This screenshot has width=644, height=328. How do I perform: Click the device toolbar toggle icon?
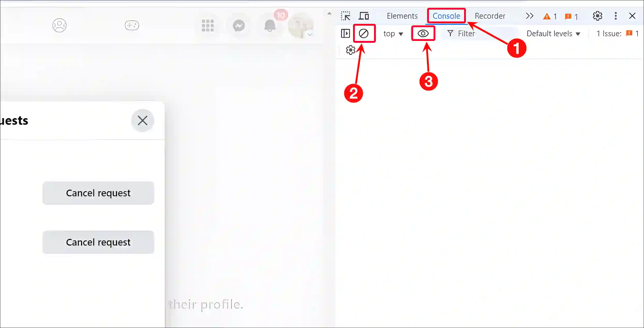363,16
